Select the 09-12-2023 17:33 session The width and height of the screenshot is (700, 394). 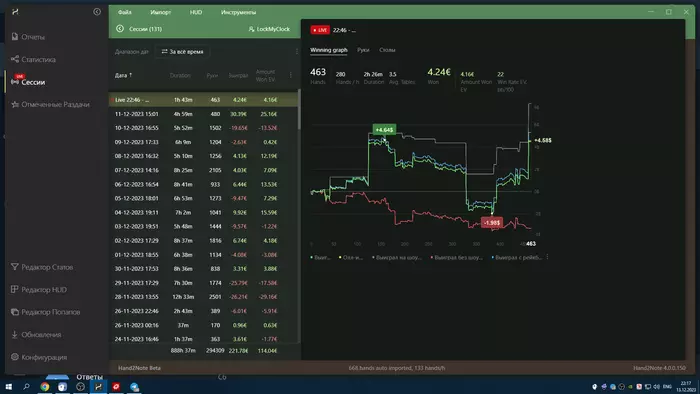point(203,142)
